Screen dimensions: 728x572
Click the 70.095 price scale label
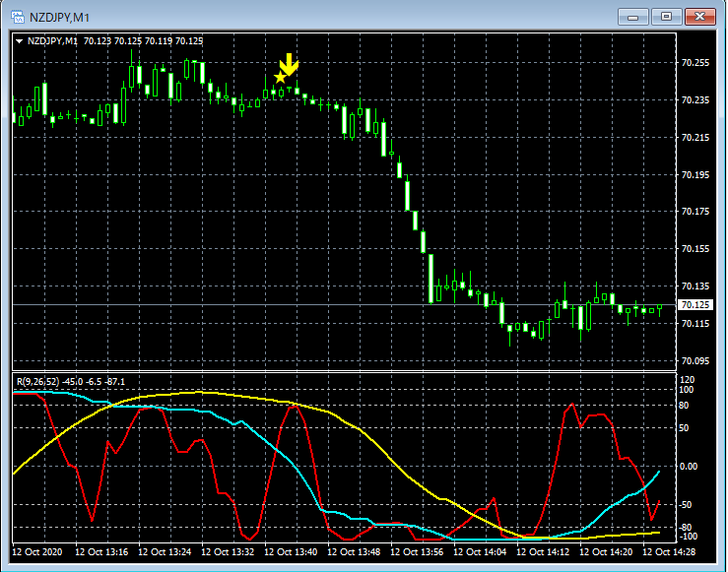click(x=695, y=361)
